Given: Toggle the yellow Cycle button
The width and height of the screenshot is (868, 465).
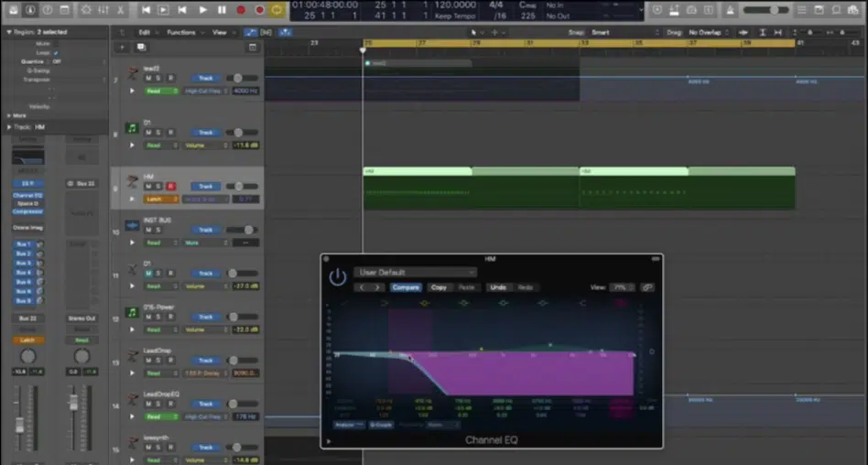Looking at the screenshot, I should (277, 10).
